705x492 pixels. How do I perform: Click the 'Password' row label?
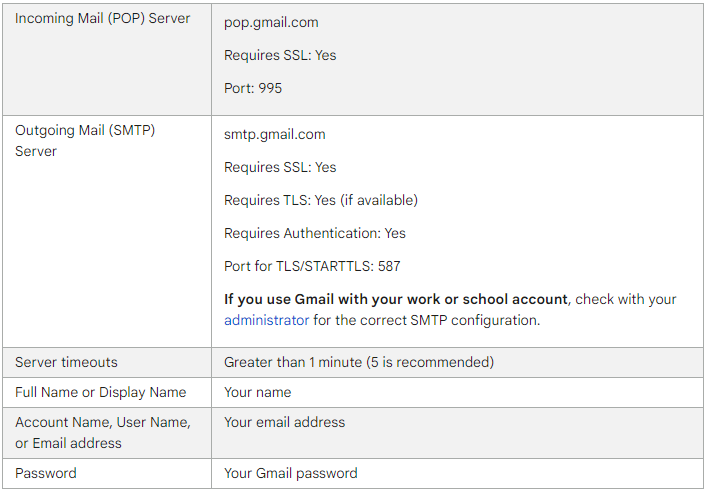[45, 473]
